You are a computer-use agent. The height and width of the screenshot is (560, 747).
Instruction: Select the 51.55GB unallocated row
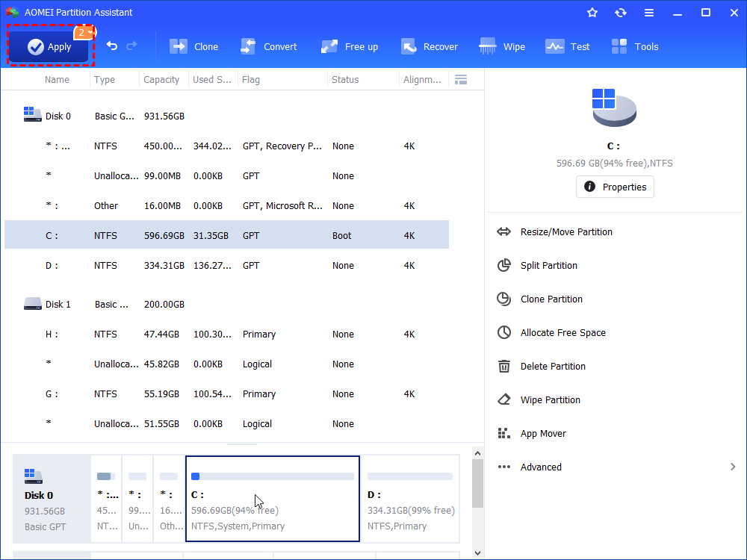[227, 424]
